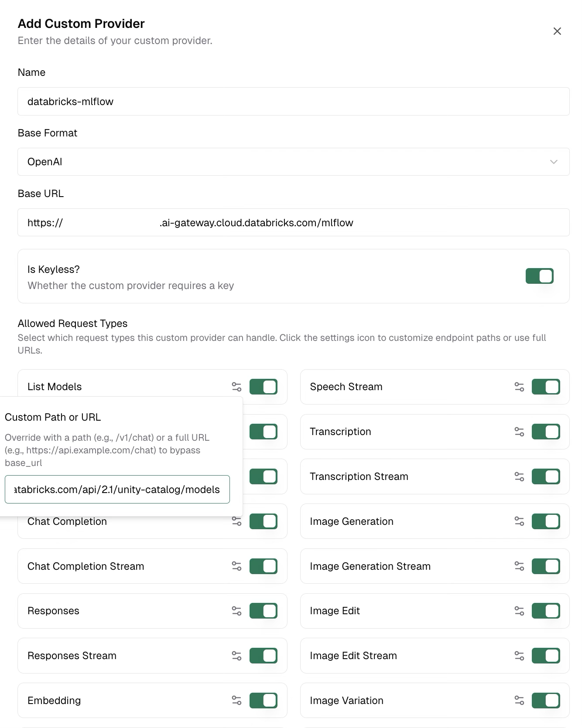Click the 'Custom Path or URL' label
This screenshot has width=582, height=728.
(53, 417)
